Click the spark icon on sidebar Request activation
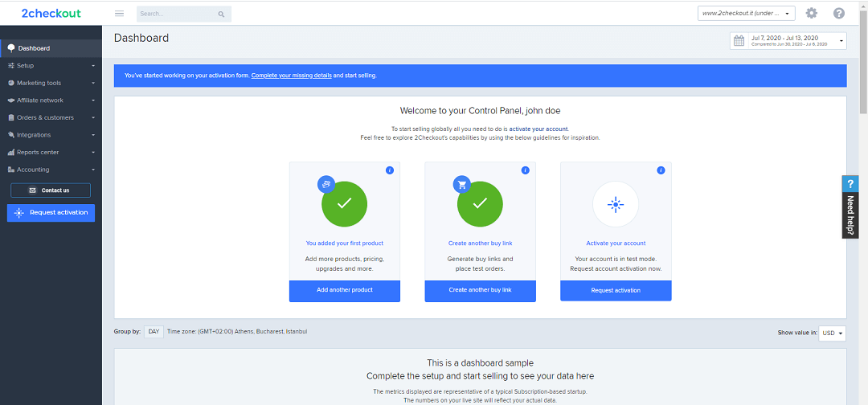The image size is (868, 405). (x=18, y=213)
